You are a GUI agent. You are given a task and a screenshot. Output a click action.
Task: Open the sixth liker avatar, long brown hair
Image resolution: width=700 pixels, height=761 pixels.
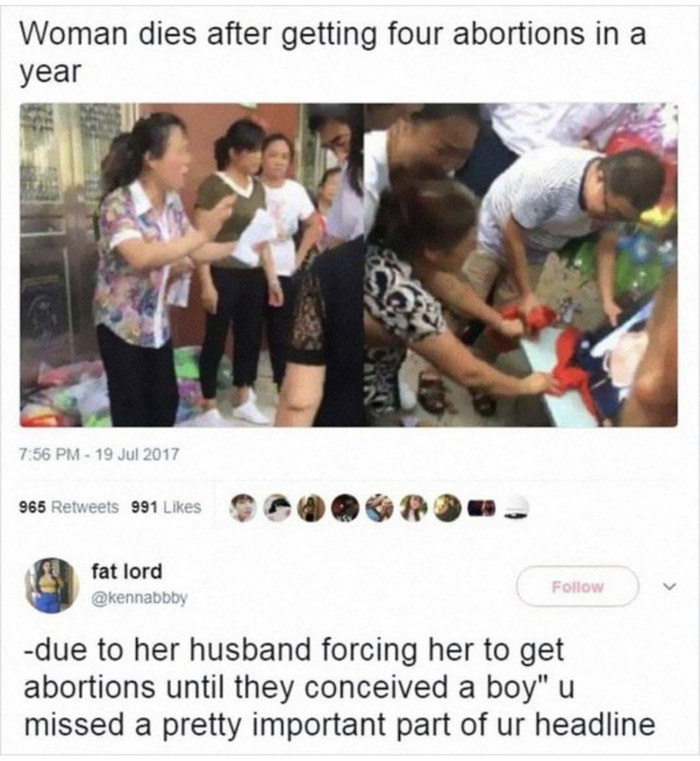[412, 508]
